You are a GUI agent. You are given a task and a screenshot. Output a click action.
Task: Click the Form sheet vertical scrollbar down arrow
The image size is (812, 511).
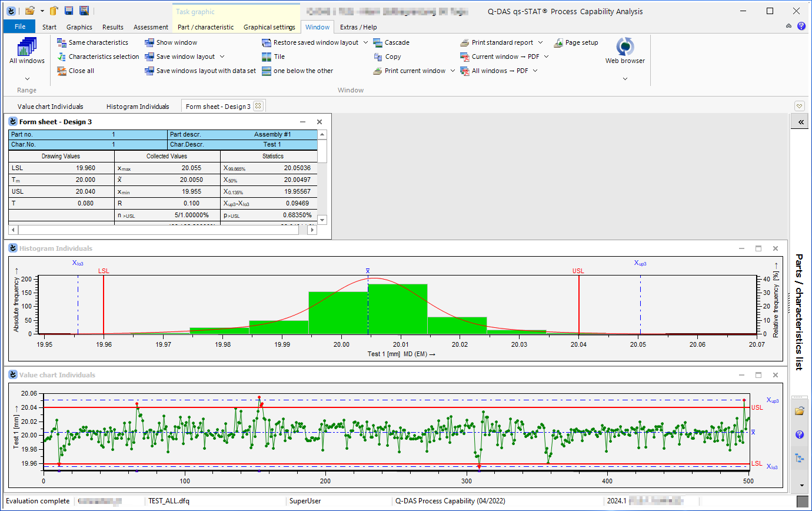[322, 220]
